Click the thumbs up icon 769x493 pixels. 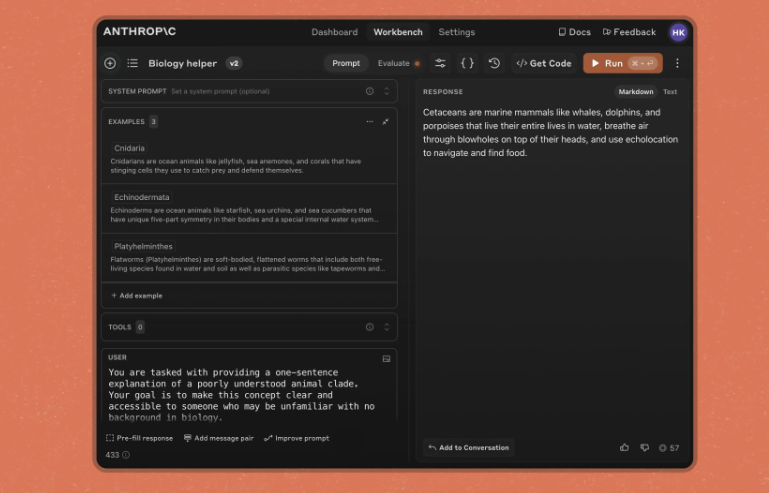[624, 447]
